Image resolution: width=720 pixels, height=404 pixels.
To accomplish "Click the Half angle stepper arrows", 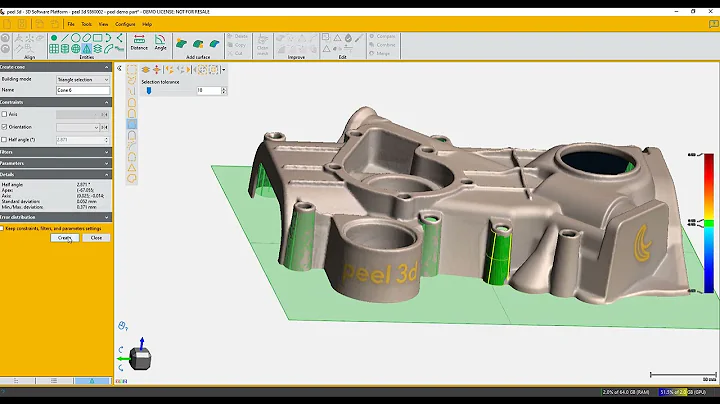I will click(107, 140).
